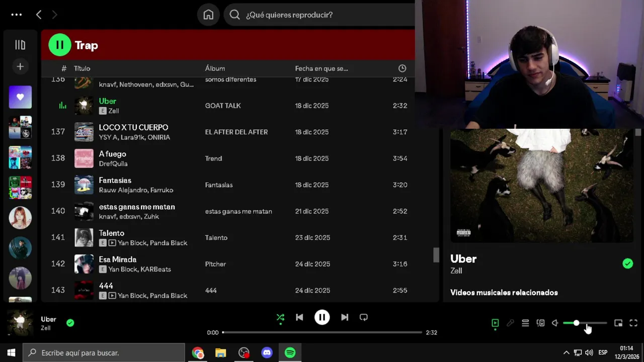Toggle the saved checkmark in bottom bar
Image resolution: width=644 pixels, height=362 pixels.
tap(70, 323)
